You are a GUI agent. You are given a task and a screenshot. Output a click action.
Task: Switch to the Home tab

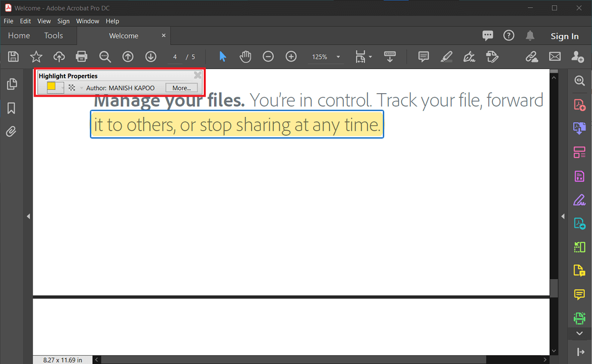click(x=19, y=36)
